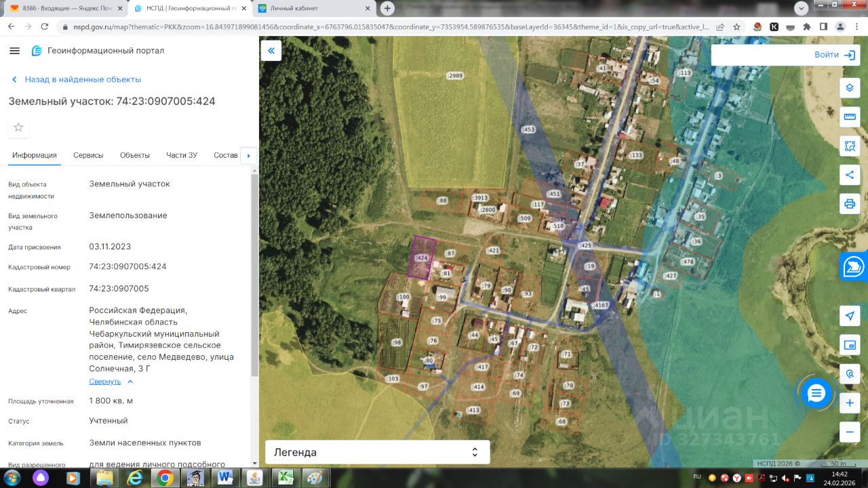Click the Войти login button

click(x=835, y=55)
